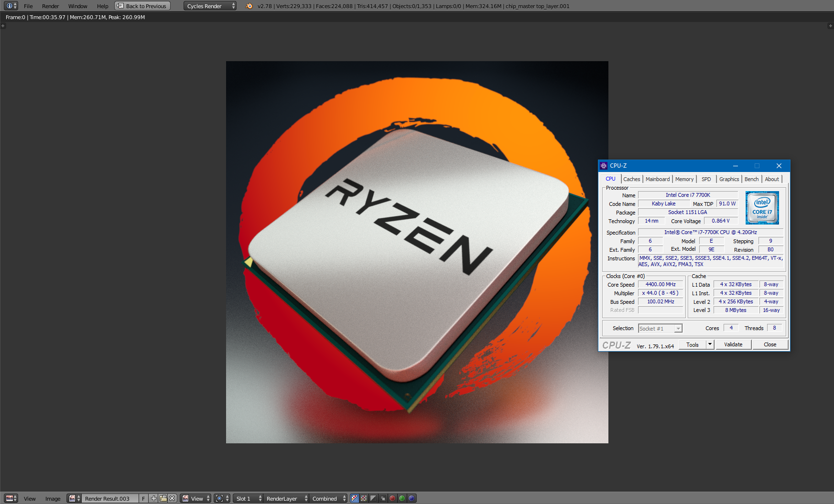Screen dimensions: 834x504
Task: Open the image editor type selector icon
Action: 11,498
